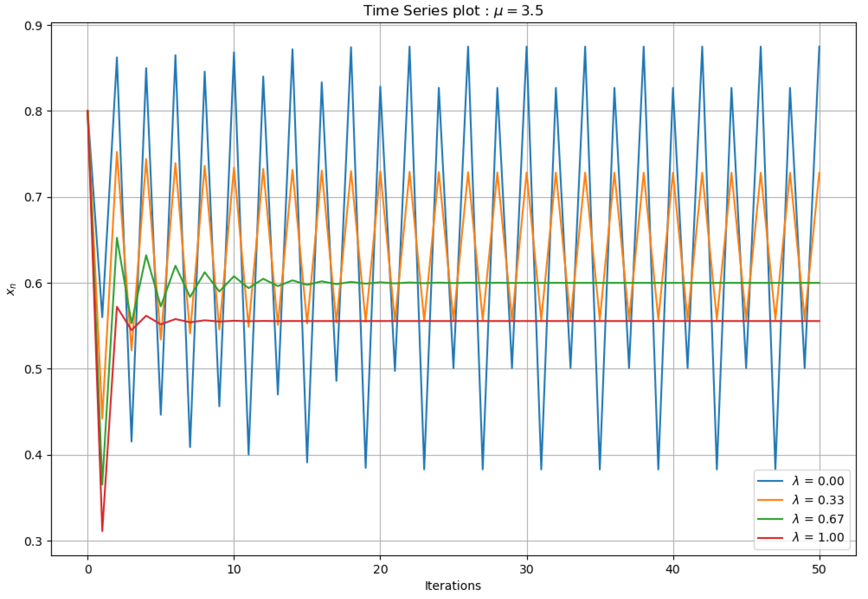The image size is (868, 599).
Task: Select the λ = 0.67 legend label
Action: coord(818,519)
